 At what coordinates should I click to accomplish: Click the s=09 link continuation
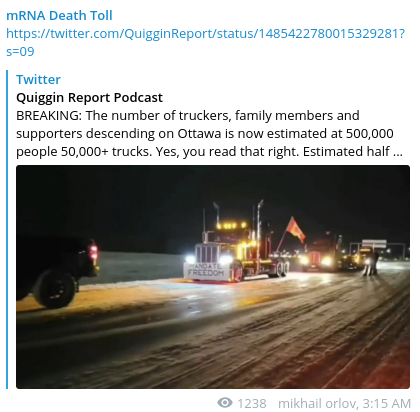pyautogui.click(x=20, y=52)
